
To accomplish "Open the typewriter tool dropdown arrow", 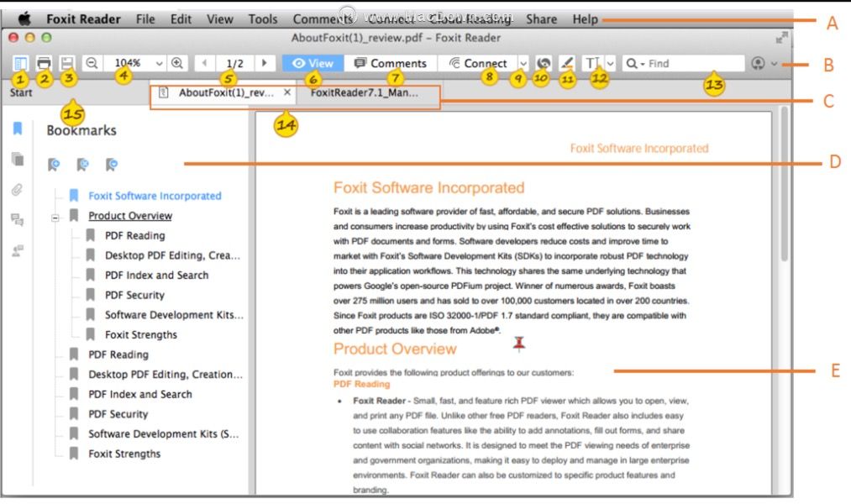I will [611, 64].
